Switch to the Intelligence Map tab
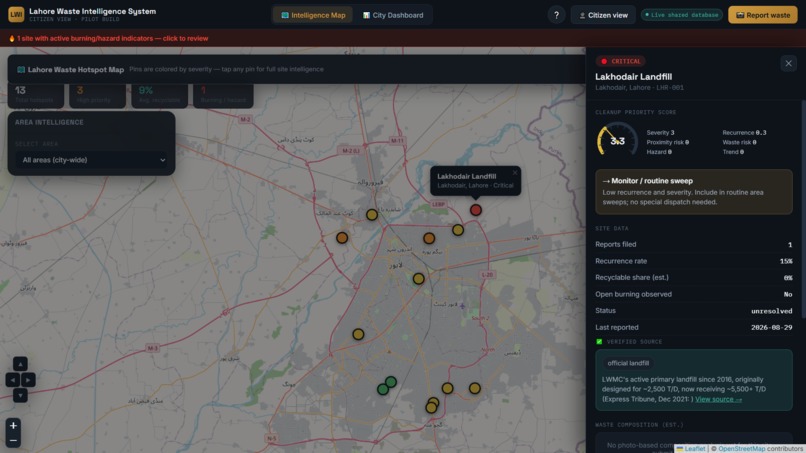Viewport: 806px width, 453px height. click(x=313, y=15)
